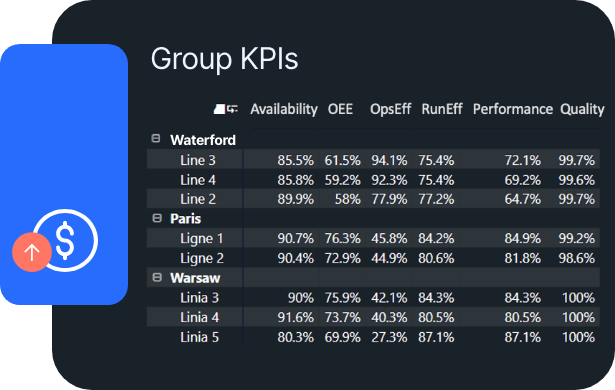Click the dollar sign coin icon
Image resolution: width=615 pixels, height=390 pixels.
tap(66, 240)
